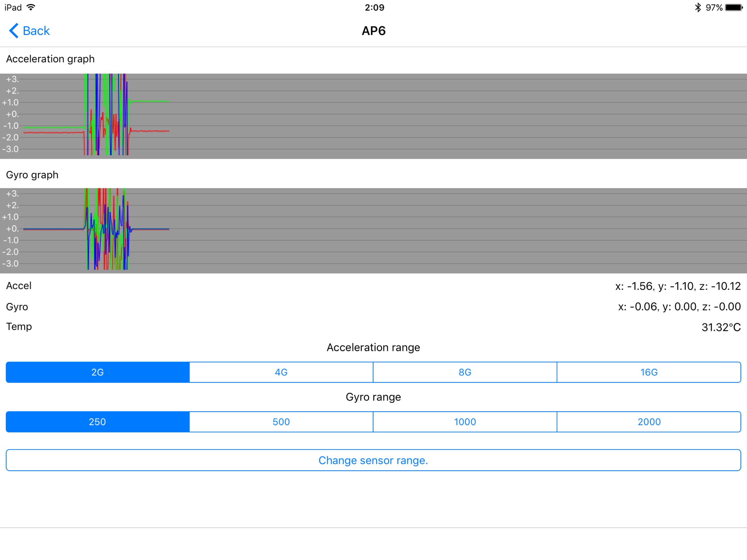Tap the Gyro graph plot area
Viewport: 747px width, 560px height.
[x=373, y=231]
